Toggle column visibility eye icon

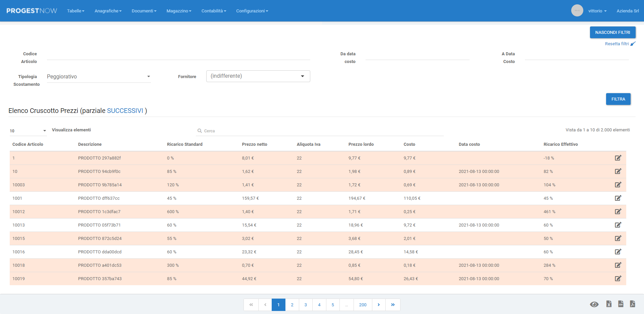594,304
